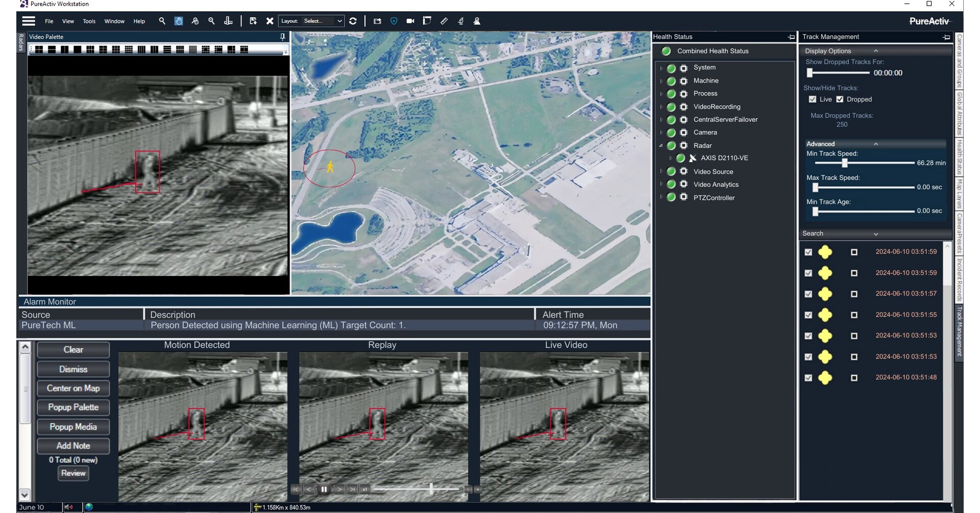Open the Tools menu
Image resolution: width=980 pixels, height=513 pixels.
pos(89,21)
